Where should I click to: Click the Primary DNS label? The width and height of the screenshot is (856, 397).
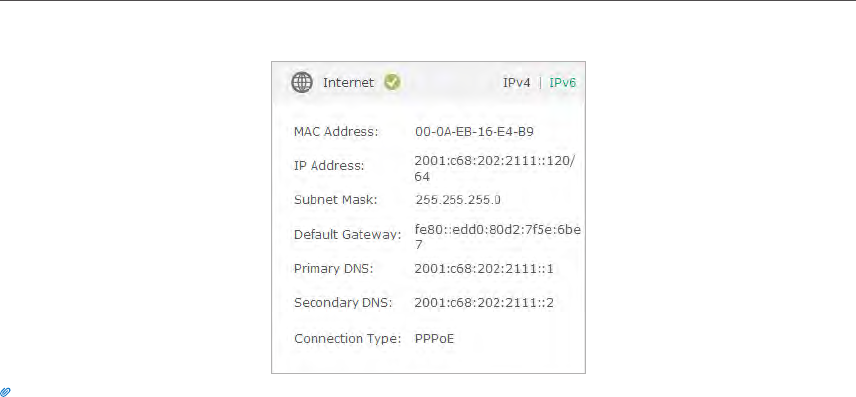[334, 269]
